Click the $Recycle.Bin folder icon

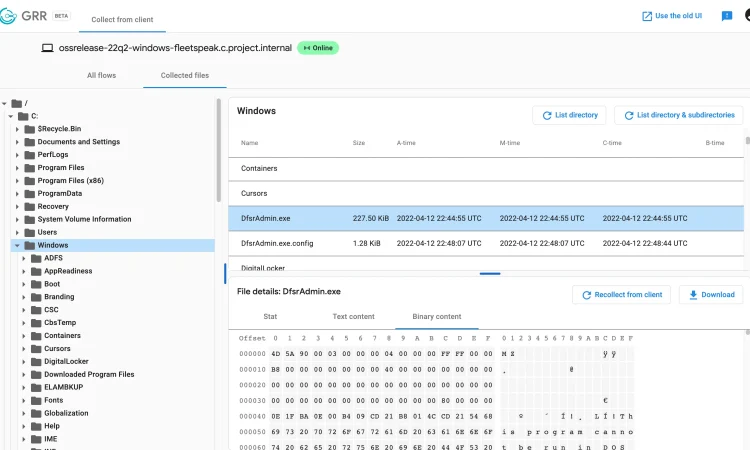click(30, 129)
